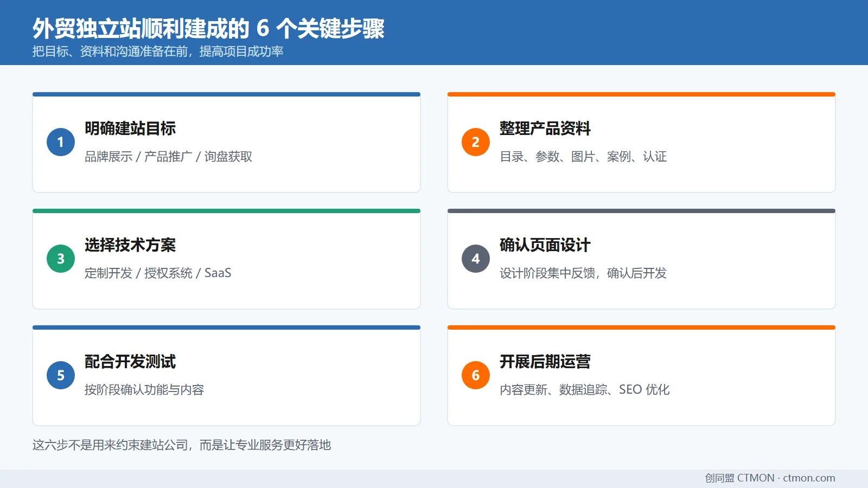
Task: Click the card heading 选择技术方案
Action: (130, 245)
